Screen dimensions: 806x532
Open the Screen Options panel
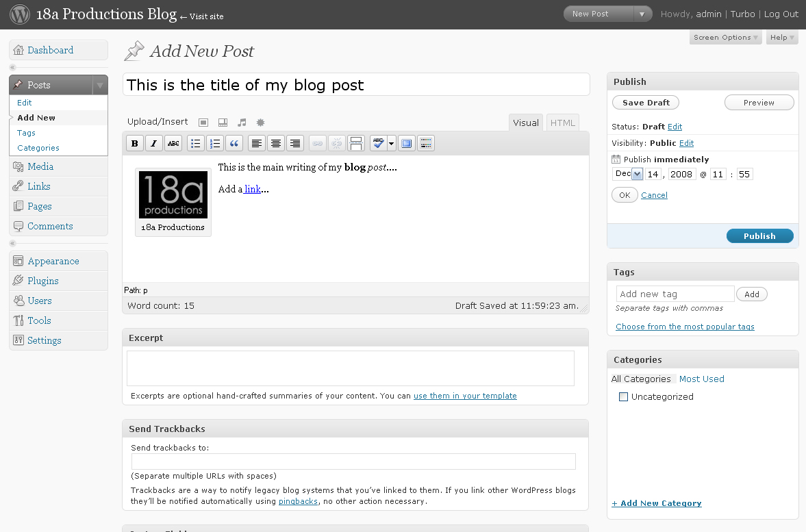point(725,38)
